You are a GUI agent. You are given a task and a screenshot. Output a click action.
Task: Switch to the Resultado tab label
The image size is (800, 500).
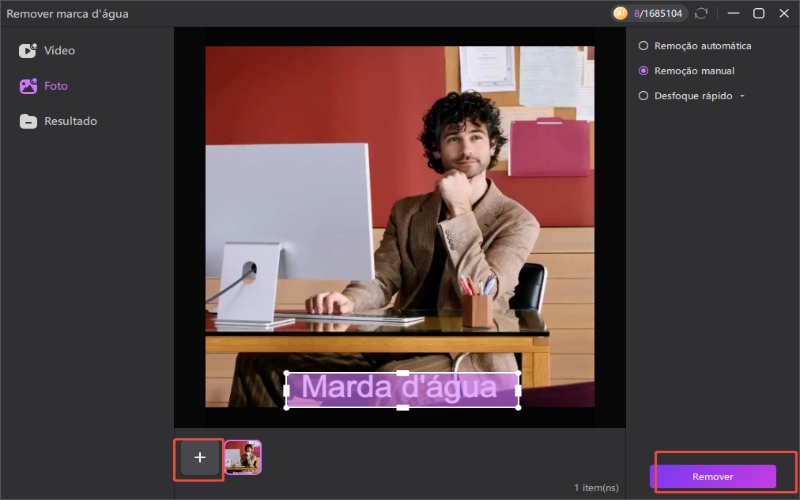(70, 121)
